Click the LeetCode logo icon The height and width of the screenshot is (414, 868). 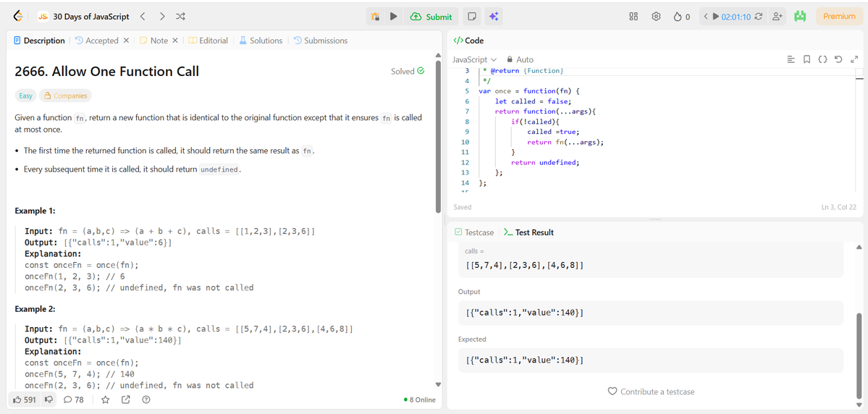coord(17,17)
